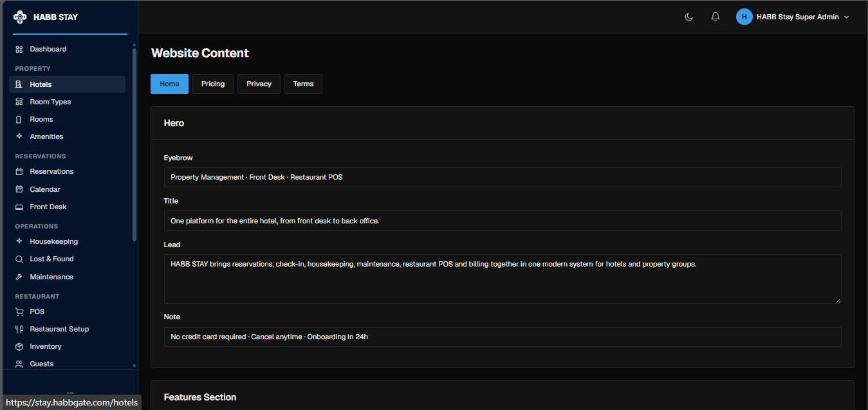Click the Front Desk bed icon
Screen dimensions: 868x410
[19, 207]
